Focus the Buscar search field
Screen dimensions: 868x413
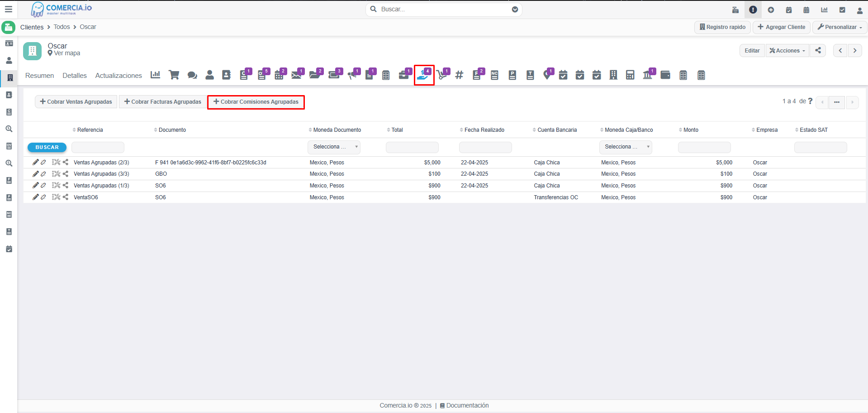tap(443, 10)
